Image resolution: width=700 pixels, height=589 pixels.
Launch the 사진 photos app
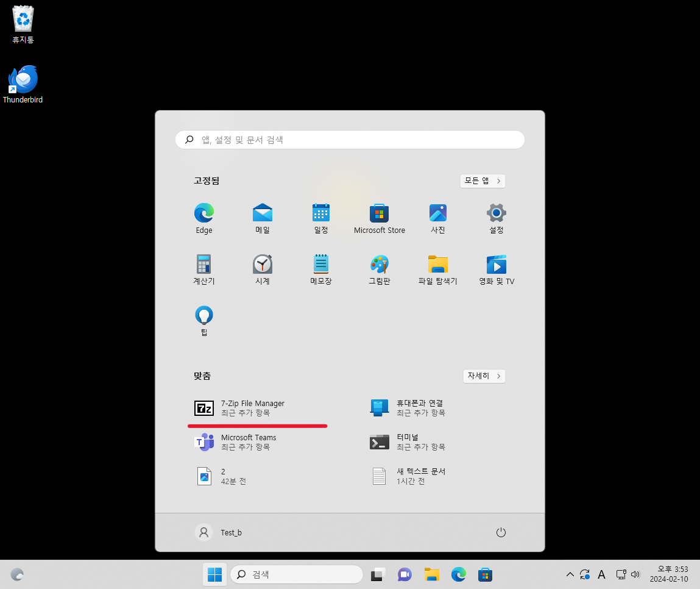[438, 218]
